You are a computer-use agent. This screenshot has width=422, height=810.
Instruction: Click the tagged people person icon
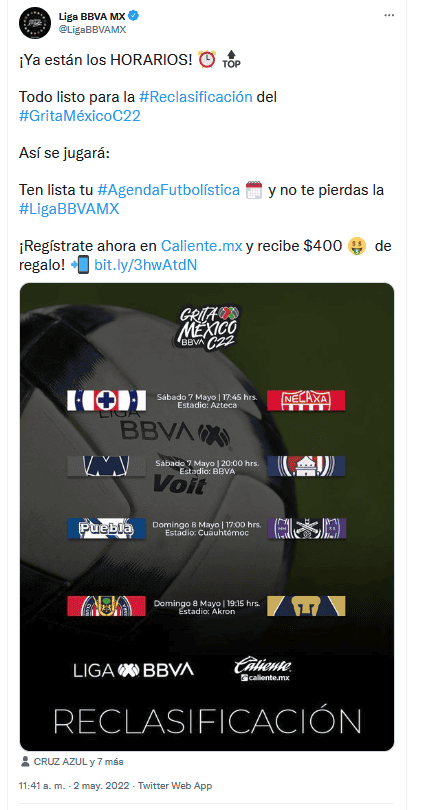(26, 761)
